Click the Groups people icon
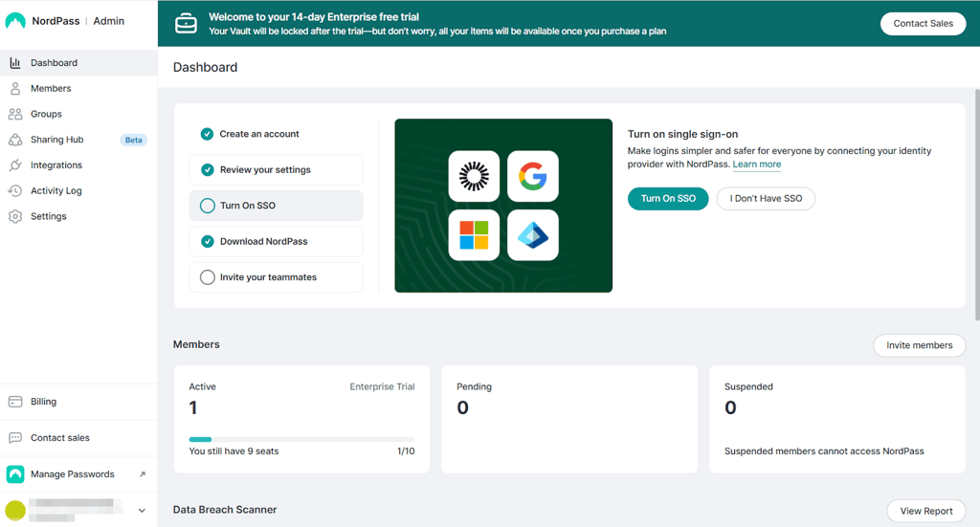 click(x=15, y=114)
